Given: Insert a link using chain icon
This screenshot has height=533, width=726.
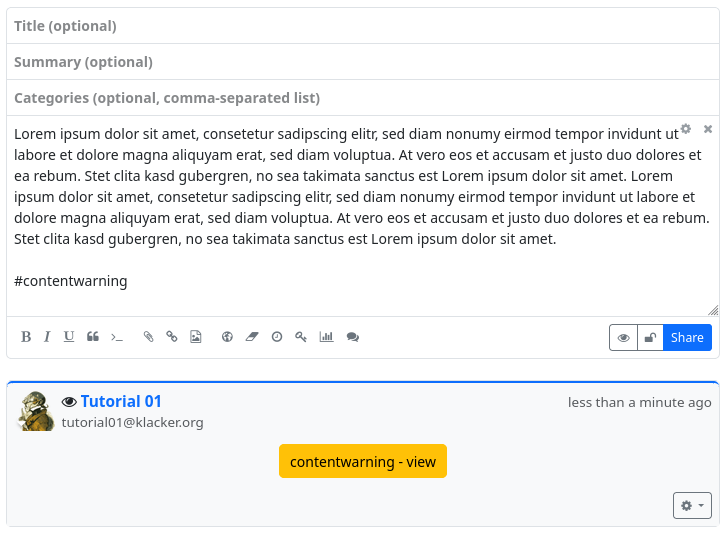Looking at the screenshot, I should tap(172, 337).
